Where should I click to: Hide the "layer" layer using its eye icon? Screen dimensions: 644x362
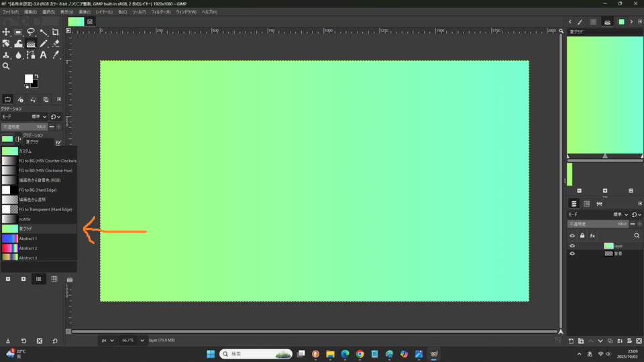572,246
